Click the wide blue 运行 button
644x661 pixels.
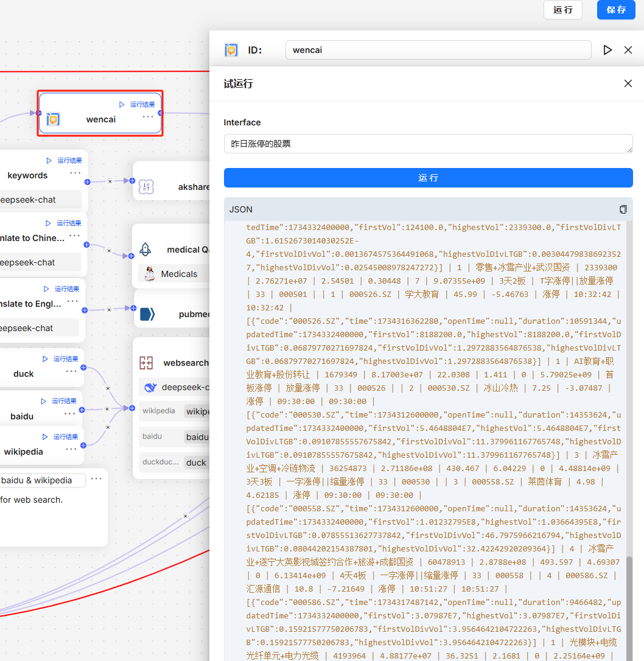428,178
